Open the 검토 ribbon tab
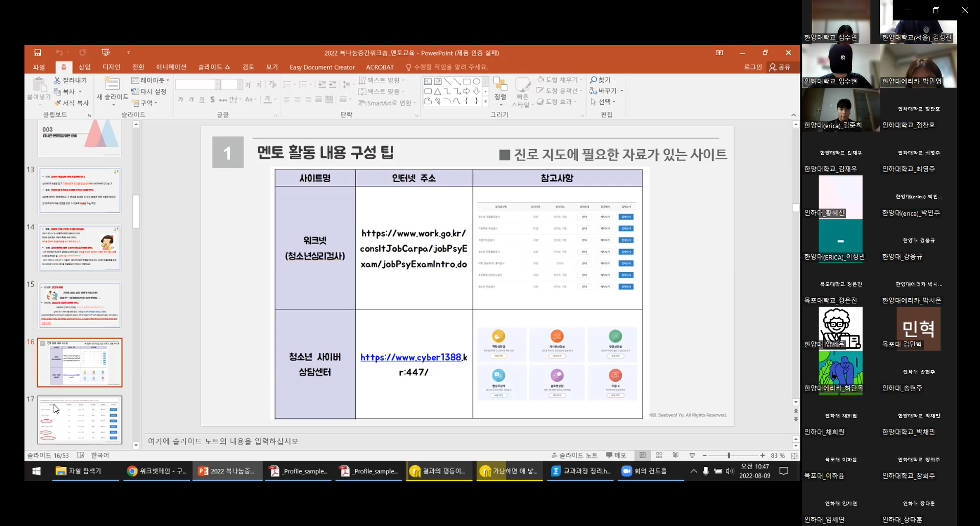The height and width of the screenshot is (526, 980). [x=248, y=67]
